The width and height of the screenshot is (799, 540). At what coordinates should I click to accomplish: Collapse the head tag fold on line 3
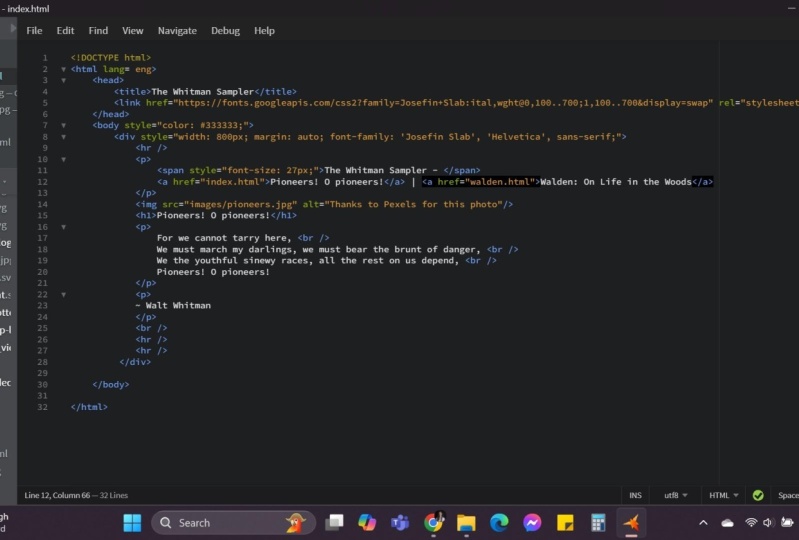[x=64, y=80]
